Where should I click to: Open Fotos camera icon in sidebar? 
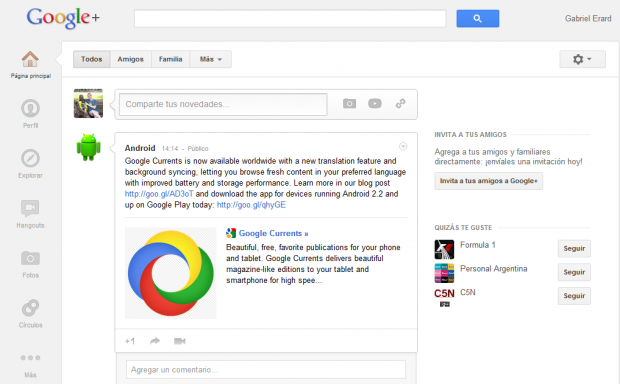coord(30,259)
